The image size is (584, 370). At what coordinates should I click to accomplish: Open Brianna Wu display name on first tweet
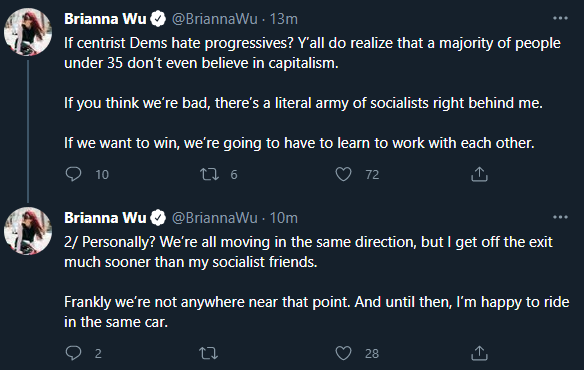105,19
